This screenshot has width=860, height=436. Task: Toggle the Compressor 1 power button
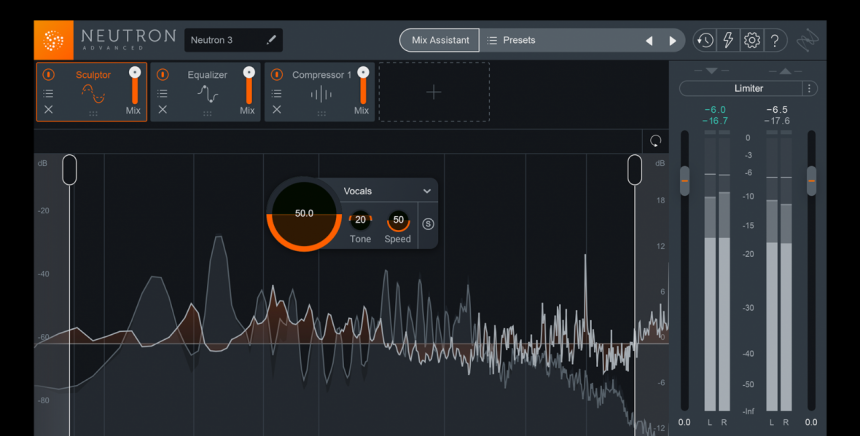tap(276, 74)
